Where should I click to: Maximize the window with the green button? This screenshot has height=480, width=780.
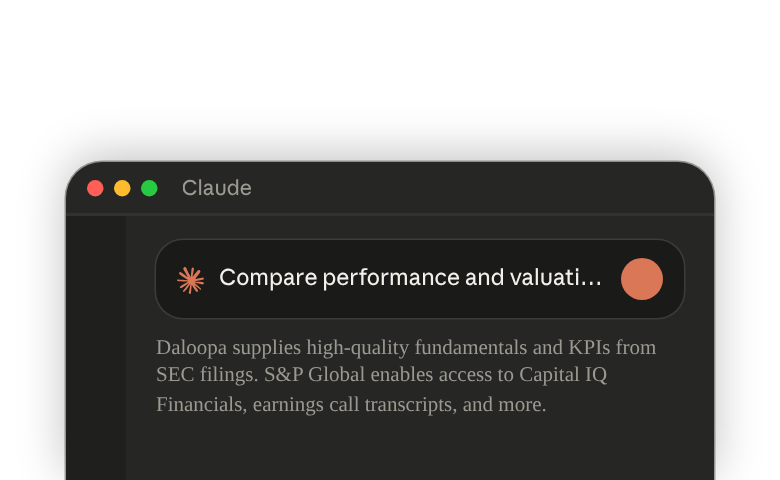[x=149, y=189]
